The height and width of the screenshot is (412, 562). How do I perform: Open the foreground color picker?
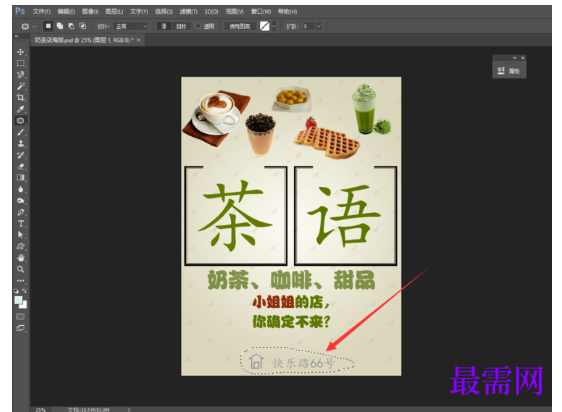coord(18,300)
